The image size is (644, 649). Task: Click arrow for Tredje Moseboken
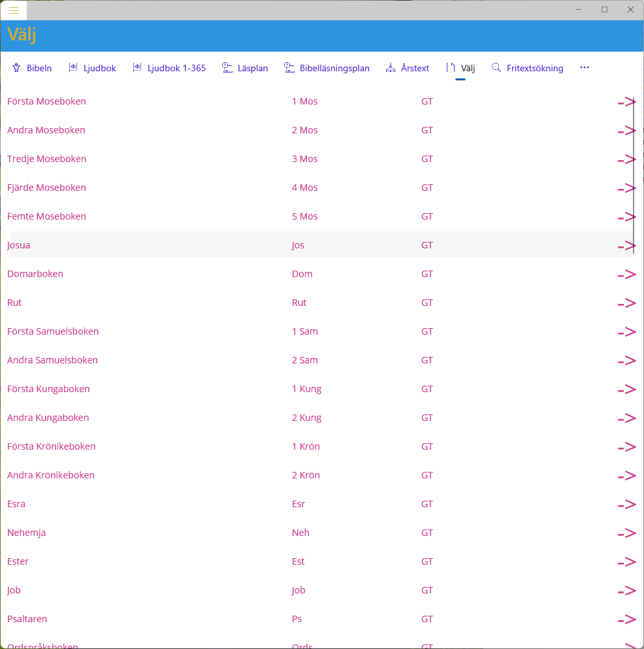pyautogui.click(x=626, y=159)
